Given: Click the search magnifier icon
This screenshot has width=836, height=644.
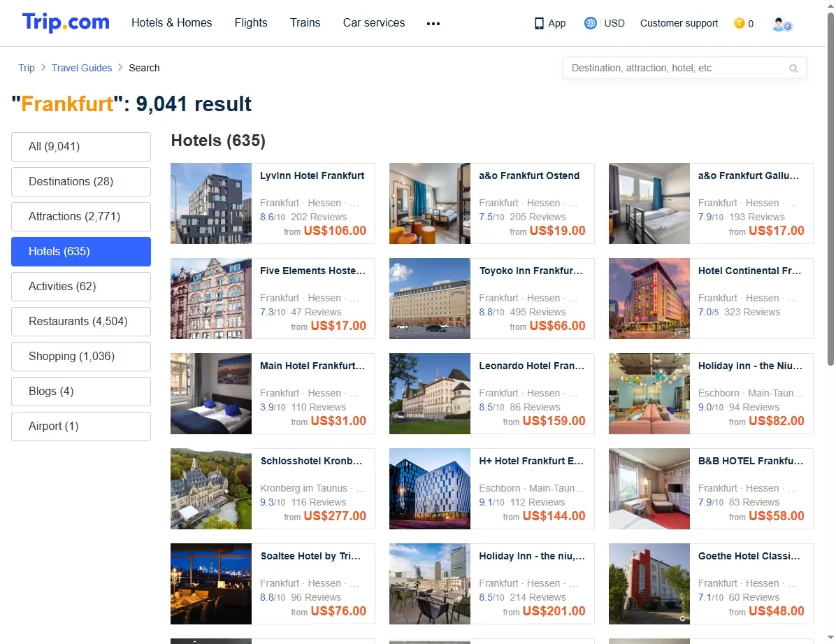Looking at the screenshot, I should [793, 69].
